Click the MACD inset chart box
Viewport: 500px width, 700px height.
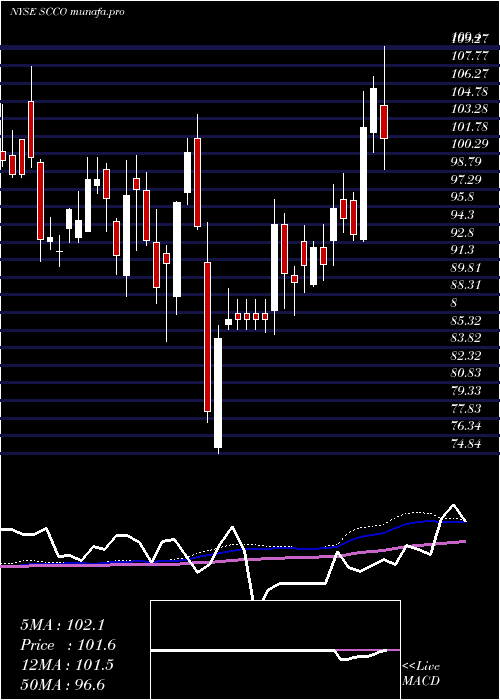click(x=275, y=650)
